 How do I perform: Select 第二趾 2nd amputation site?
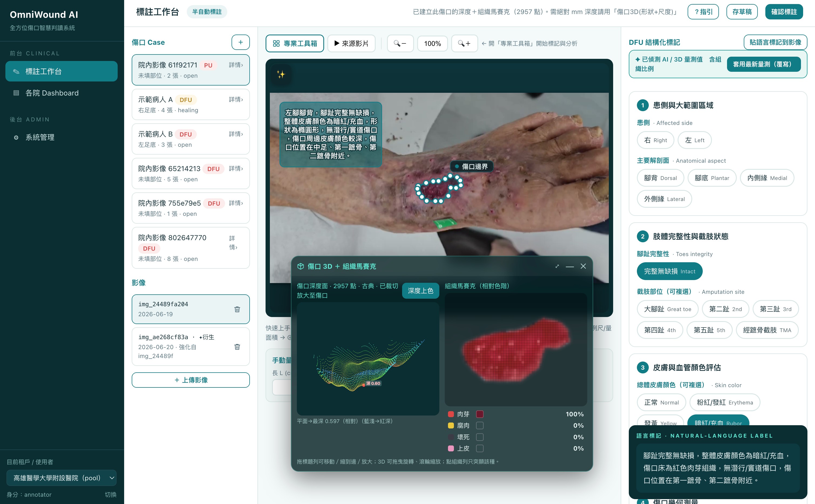click(x=725, y=309)
